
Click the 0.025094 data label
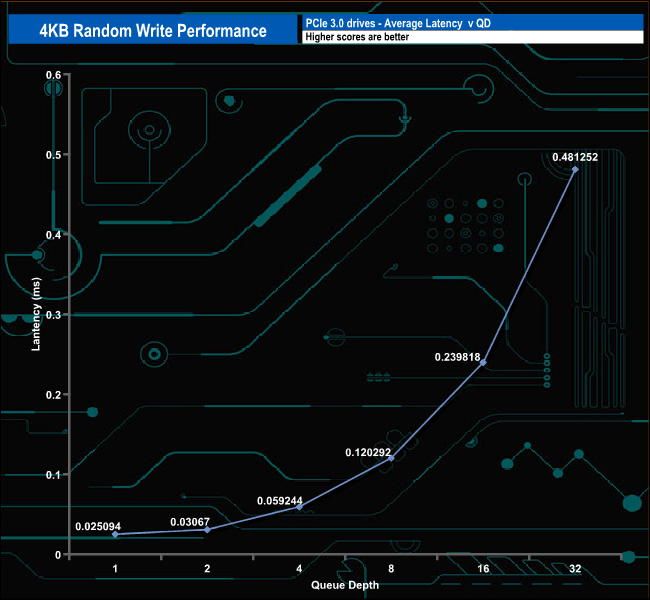click(x=98, y=526)
